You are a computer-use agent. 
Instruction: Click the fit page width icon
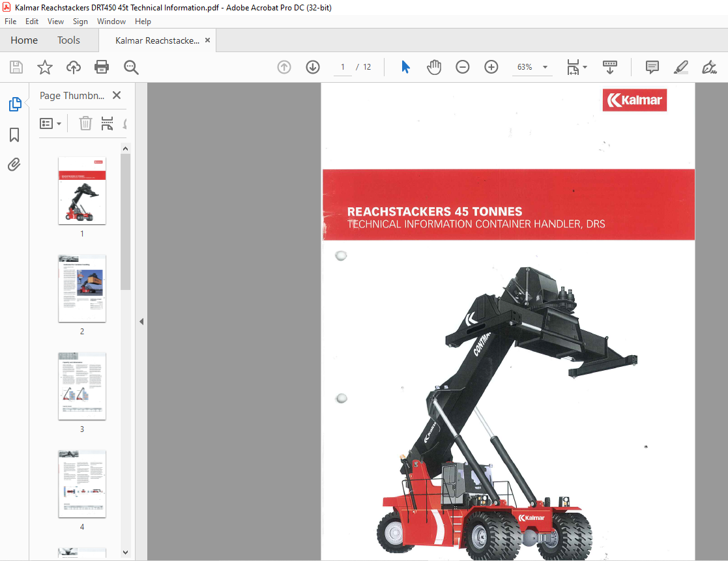tap(574, 67)
